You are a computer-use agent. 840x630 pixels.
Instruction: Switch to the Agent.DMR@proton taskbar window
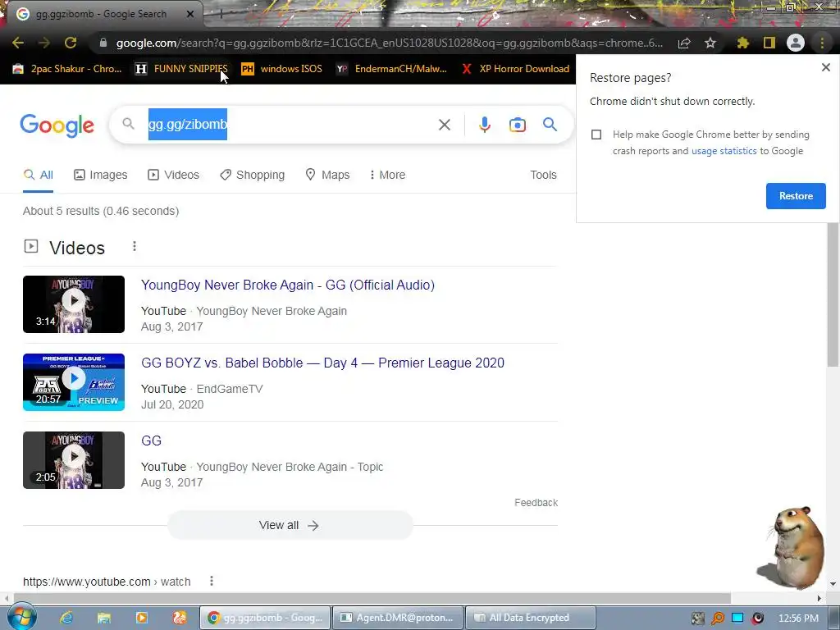(x=398, y=618)
